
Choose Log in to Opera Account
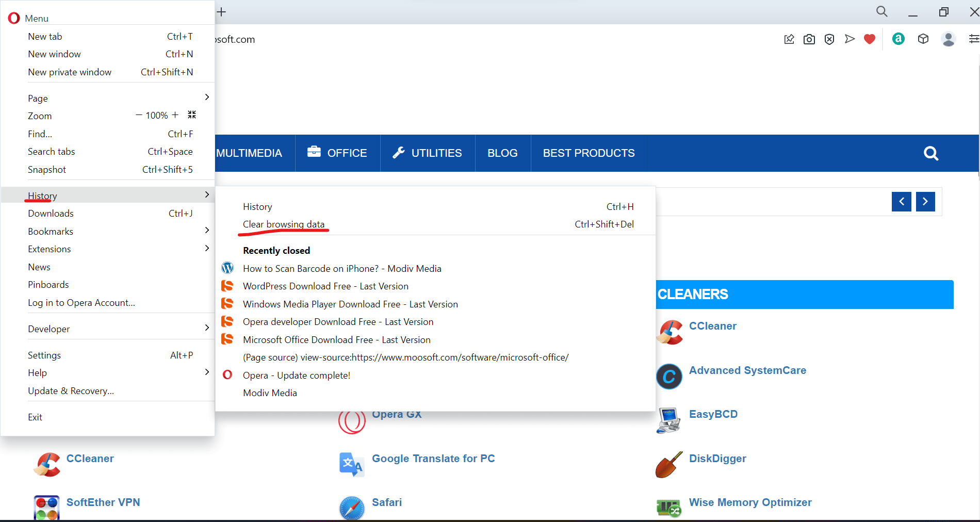click(x=108, y=303)
